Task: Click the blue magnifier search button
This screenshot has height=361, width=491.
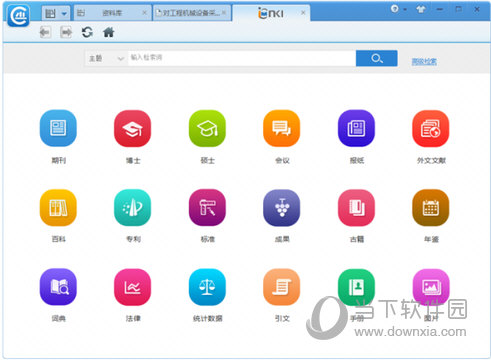Action: (377, 58)
